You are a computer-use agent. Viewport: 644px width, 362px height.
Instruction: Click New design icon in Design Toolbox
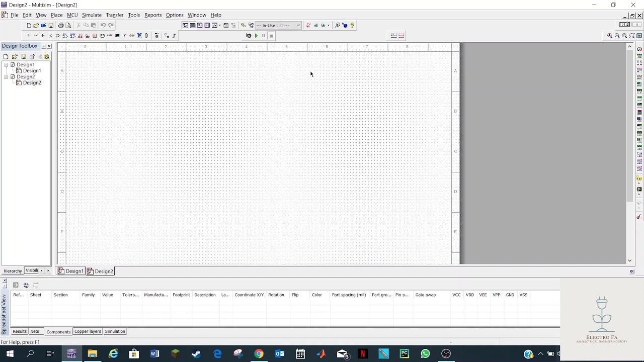[x=6, y=57]
